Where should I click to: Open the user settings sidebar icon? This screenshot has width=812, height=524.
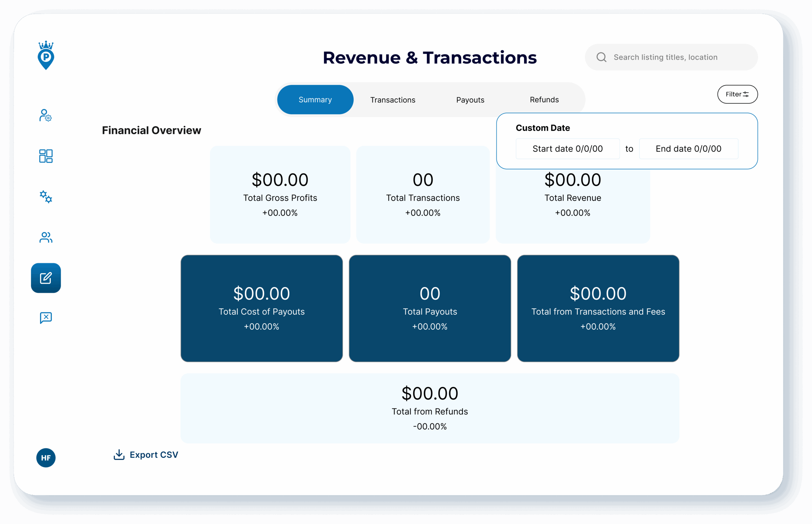tap(46, 115)
